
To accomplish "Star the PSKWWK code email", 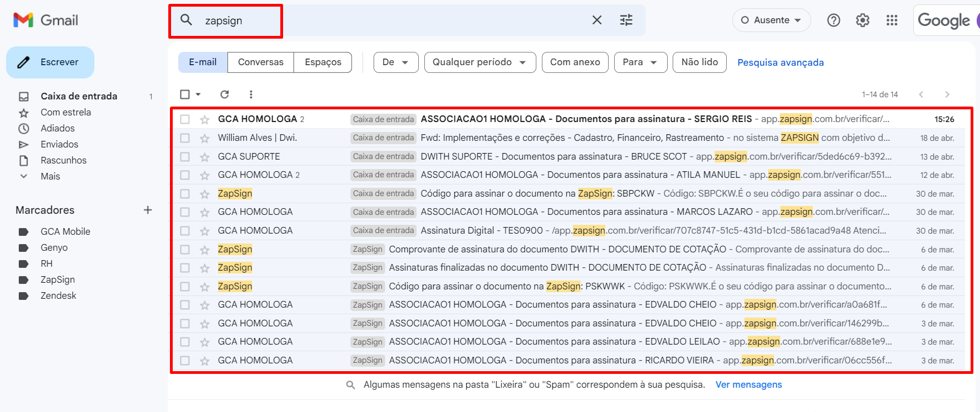I will (x=205, y=287).
